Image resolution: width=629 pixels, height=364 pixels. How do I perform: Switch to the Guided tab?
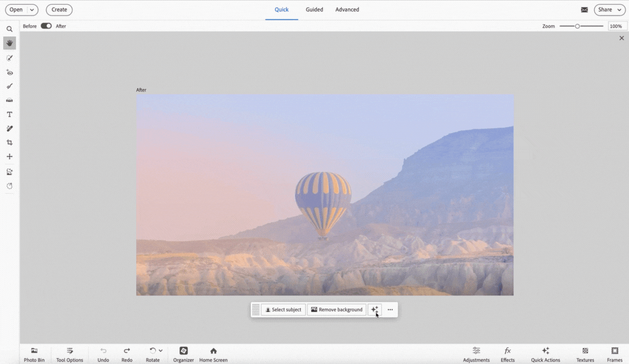pos(314,9)
